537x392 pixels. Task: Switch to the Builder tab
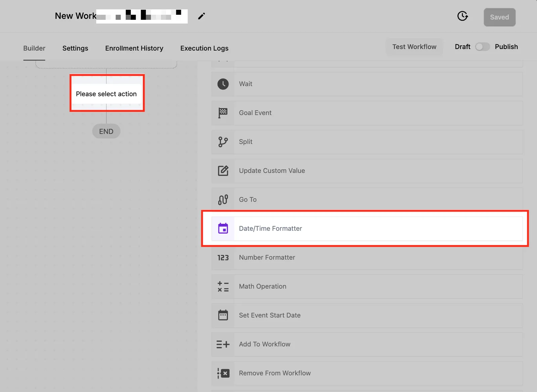point(34,48)
